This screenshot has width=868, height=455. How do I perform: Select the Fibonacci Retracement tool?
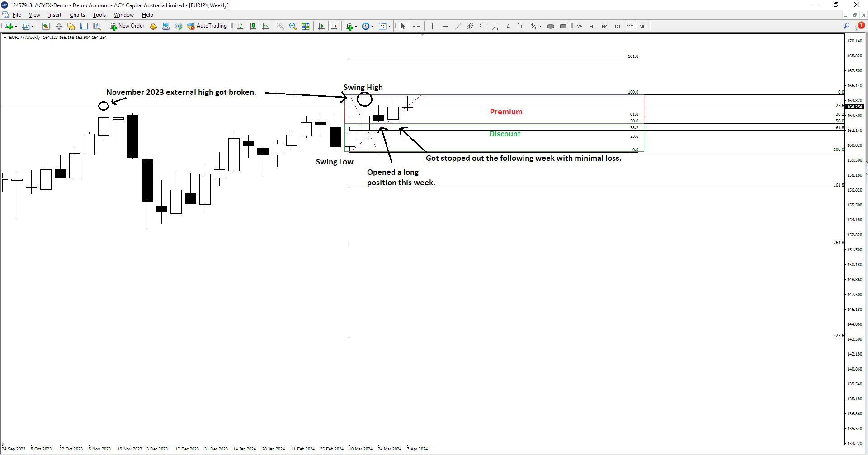(x=483, y=26)
